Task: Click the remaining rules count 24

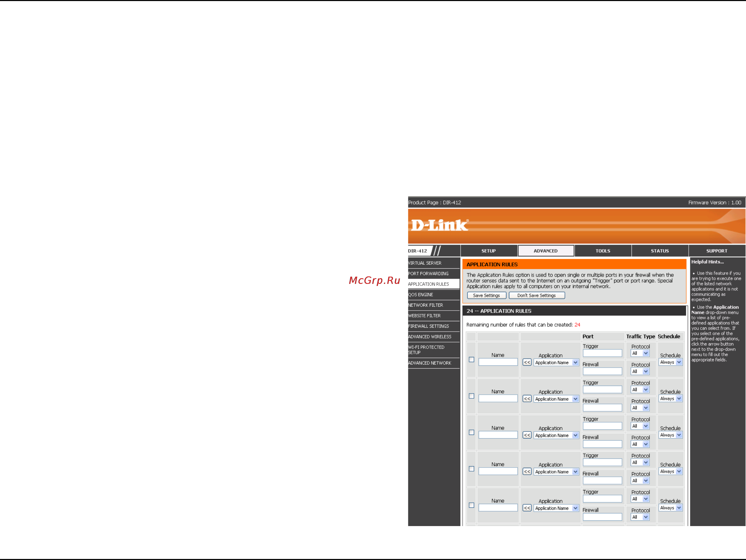Action: (x=577, y=325)
